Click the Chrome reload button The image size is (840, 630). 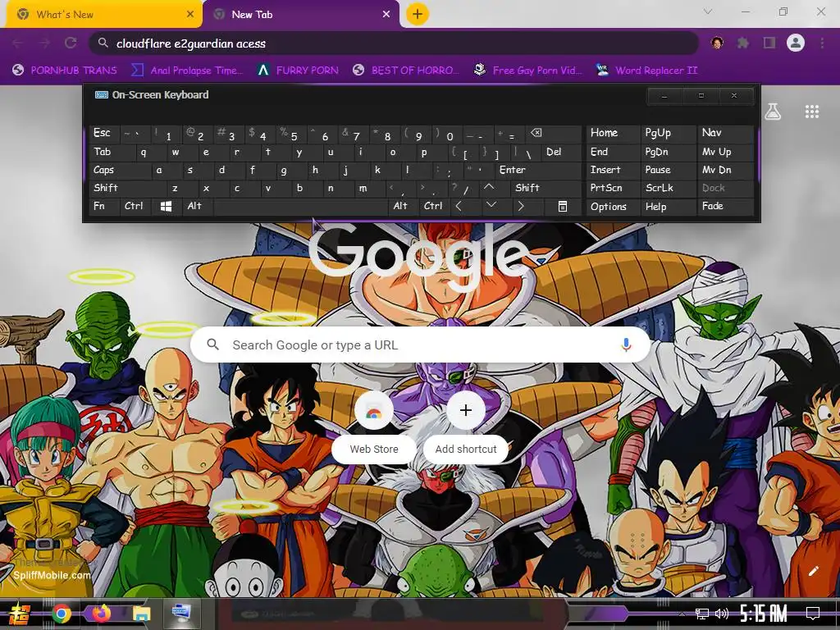pyautogui.click(x=71, y=43)
